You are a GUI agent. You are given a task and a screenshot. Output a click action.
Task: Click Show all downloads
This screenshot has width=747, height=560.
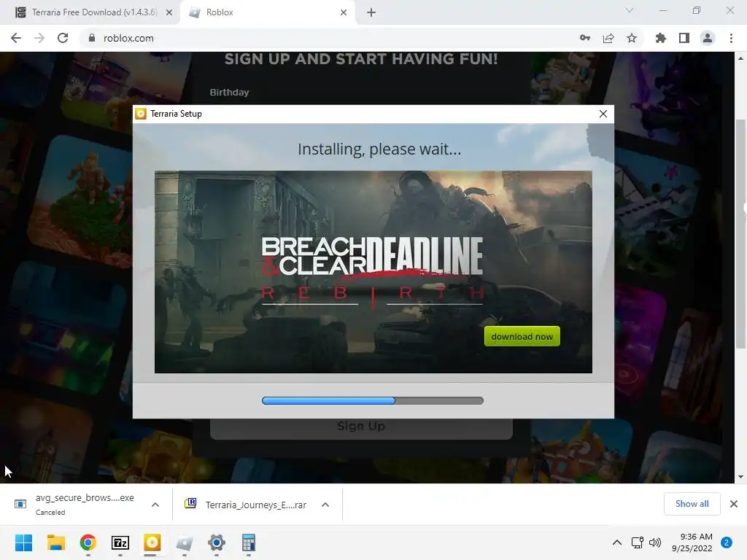692,504
